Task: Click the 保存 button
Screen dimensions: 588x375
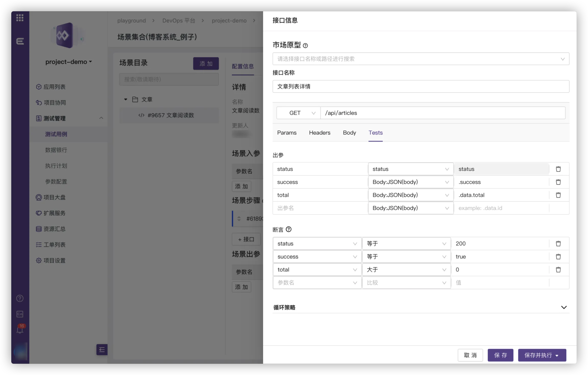Action: (x=500, y=355)
